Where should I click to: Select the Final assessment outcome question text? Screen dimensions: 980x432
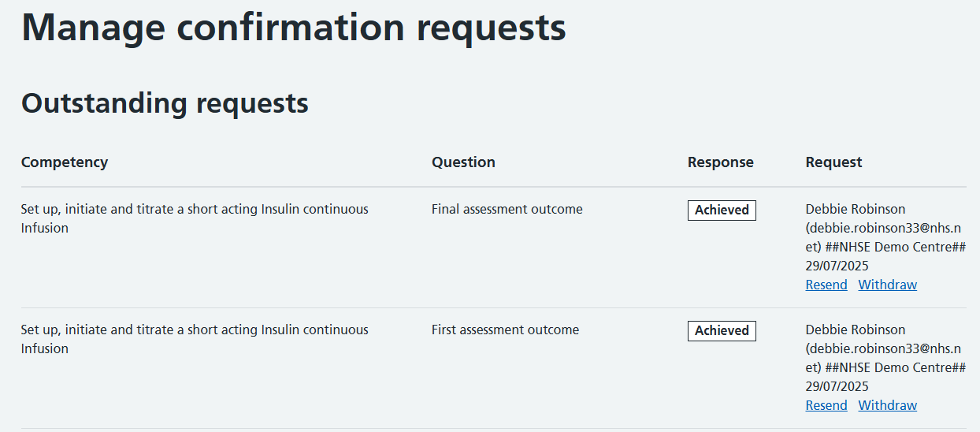(x=507, y=210)
